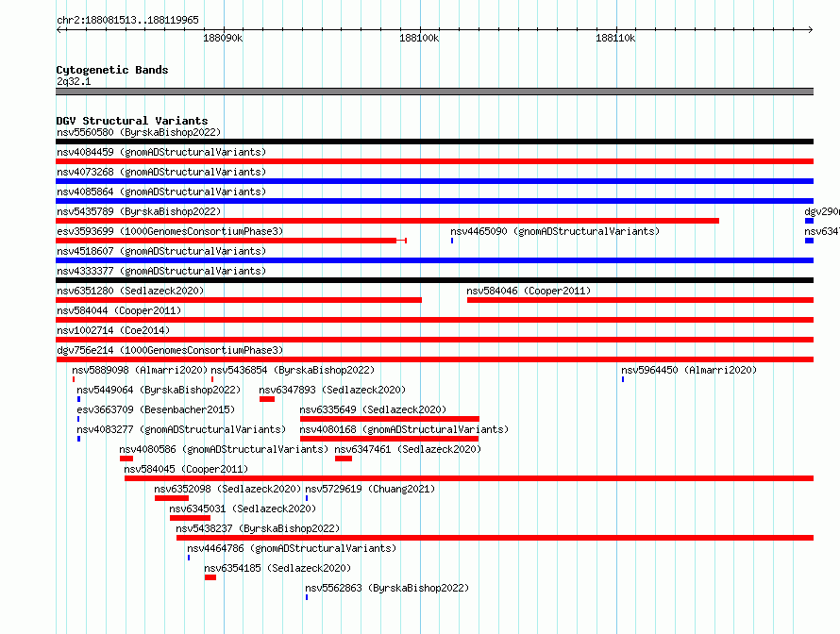The image size is (840, 634).
Task: Click nsv4464786 (gnomADStructuralVariants) label
Action: tap(292, 548)
